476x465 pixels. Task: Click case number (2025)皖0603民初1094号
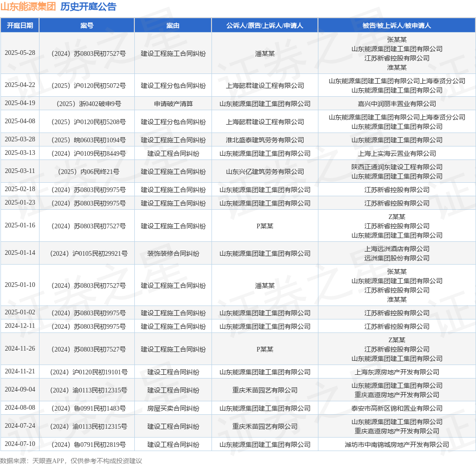pos(88,140)
